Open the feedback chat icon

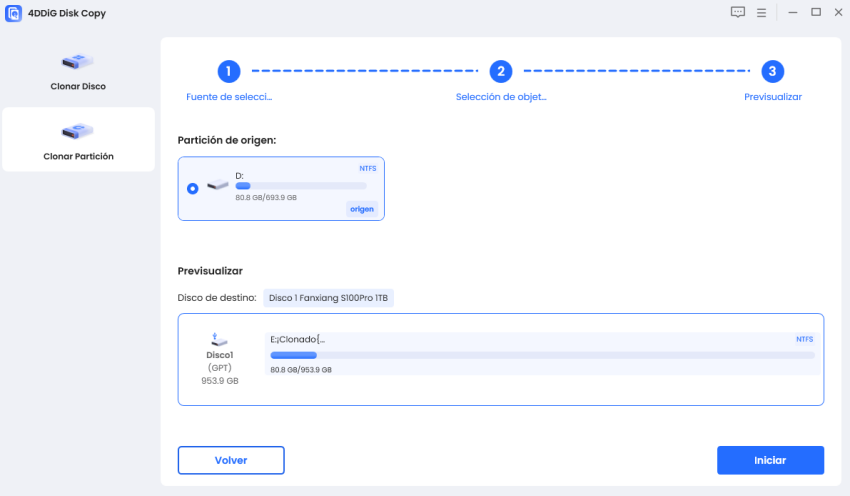click(737, 12)
